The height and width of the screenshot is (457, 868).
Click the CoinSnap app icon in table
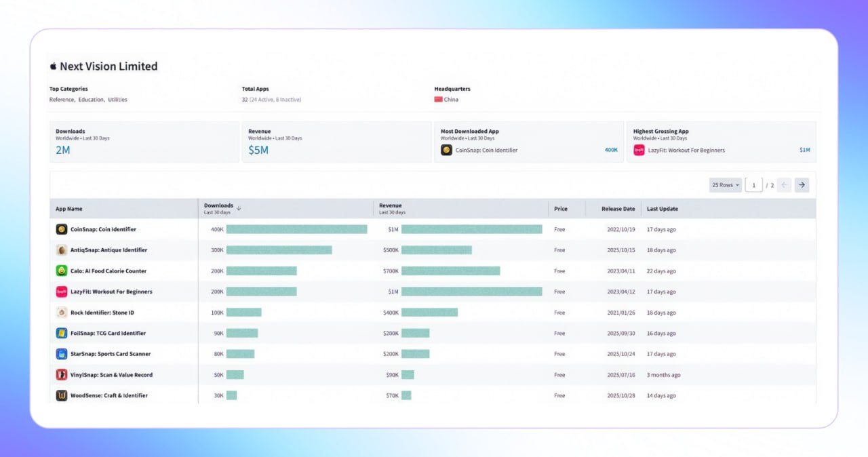(x=62, y=229)
